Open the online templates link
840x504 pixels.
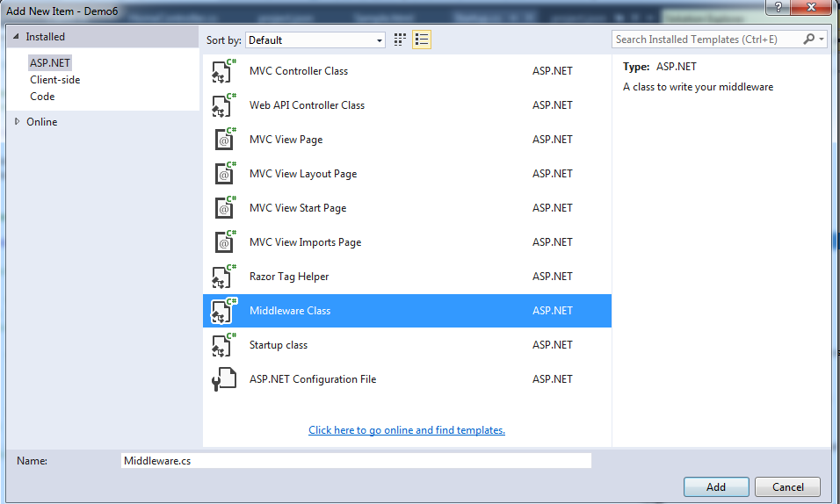[x=407, y=430]
